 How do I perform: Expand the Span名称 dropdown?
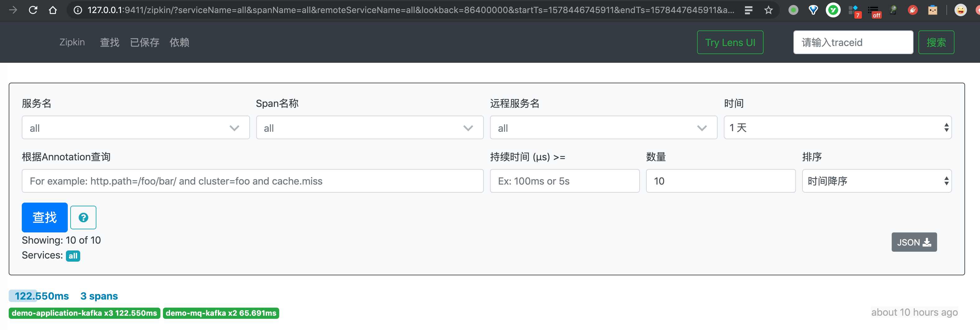pos(369,128)
